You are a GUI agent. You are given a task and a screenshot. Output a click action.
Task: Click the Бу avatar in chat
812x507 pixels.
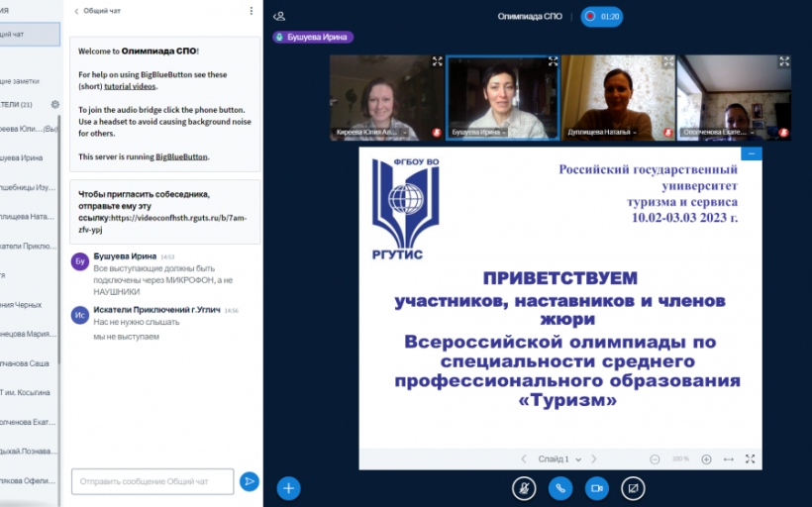coord(80,262)
